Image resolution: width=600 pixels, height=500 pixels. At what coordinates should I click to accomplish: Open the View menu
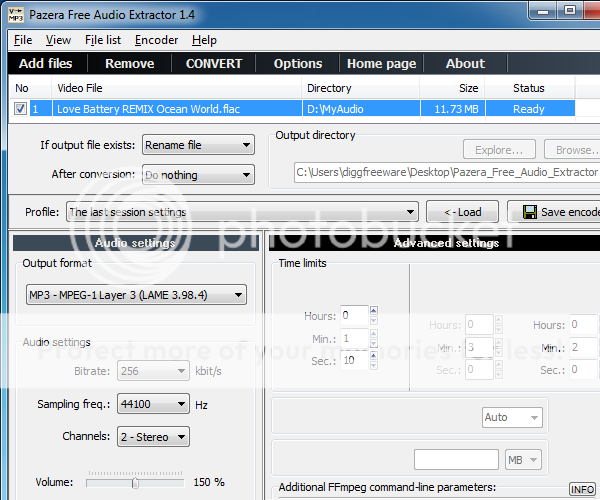58,40
